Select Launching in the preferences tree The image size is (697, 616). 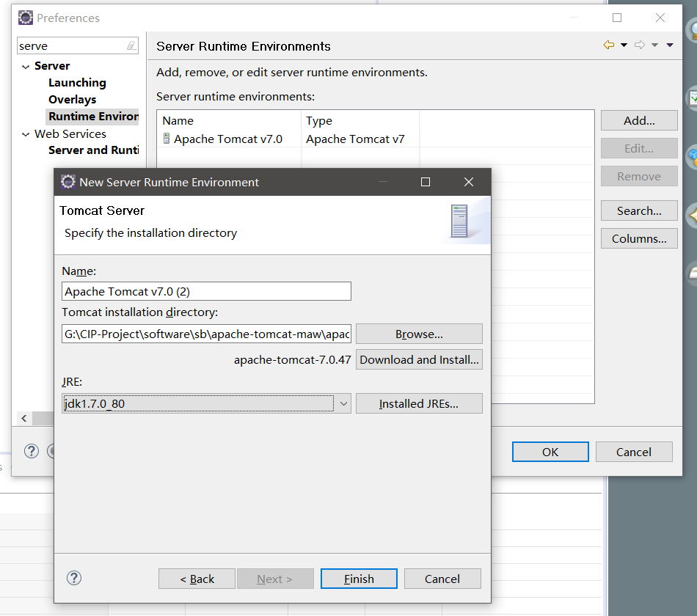[x=77, y=83]
